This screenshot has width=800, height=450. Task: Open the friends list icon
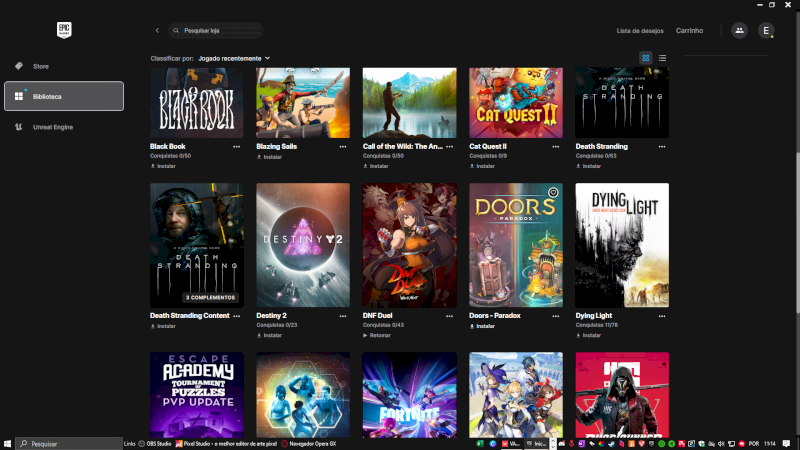[x=739, y=31]
